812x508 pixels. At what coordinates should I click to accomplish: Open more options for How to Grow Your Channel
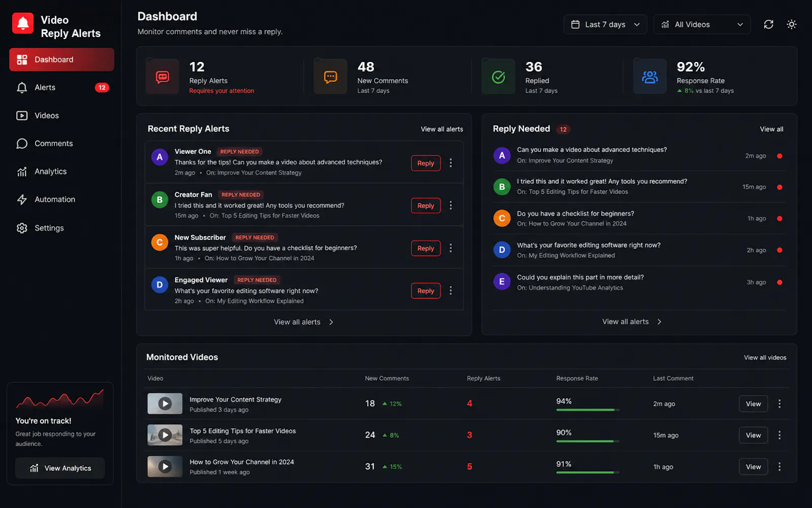780,466
